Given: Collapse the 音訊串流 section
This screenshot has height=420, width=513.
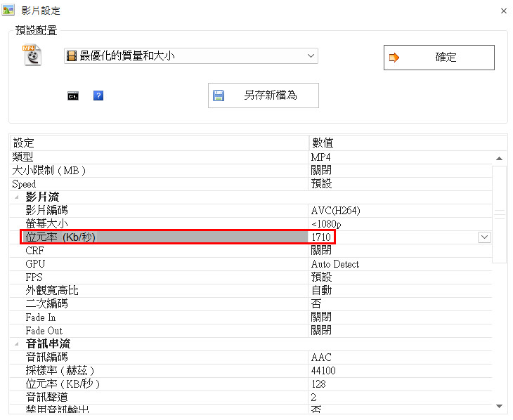Looking at the screenshot, I should click(16, 344).
